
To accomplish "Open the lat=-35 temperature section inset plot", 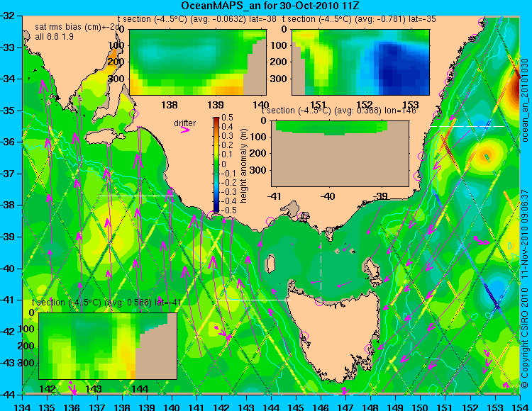I will [x=360, y=62].
